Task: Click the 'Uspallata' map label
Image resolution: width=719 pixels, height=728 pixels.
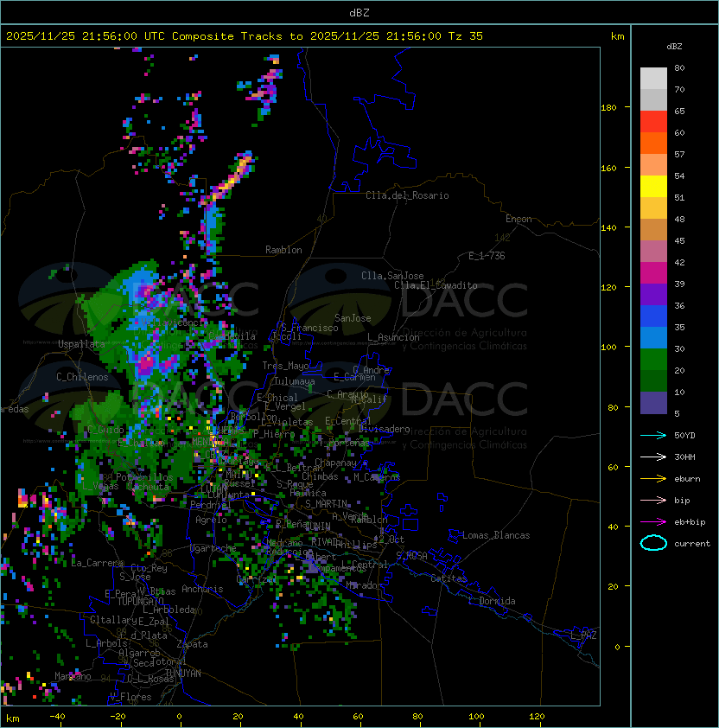Action: (x=81, y=344)
